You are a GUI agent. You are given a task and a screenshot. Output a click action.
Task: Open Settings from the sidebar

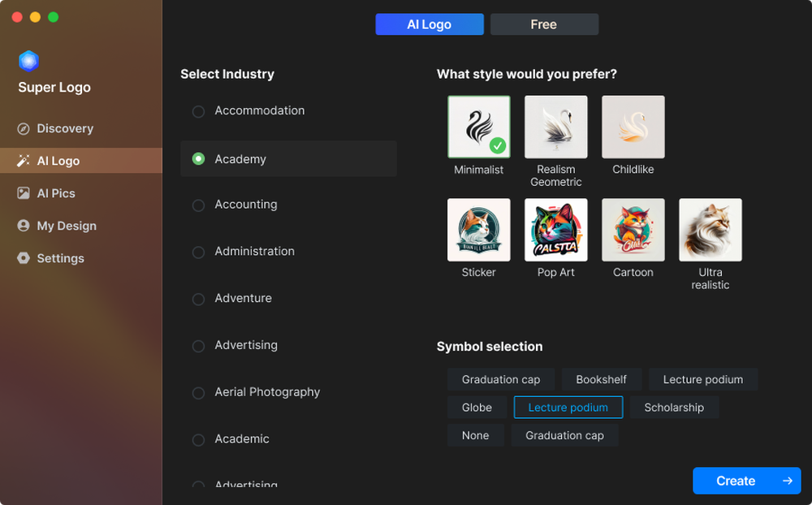pos(24,258)
